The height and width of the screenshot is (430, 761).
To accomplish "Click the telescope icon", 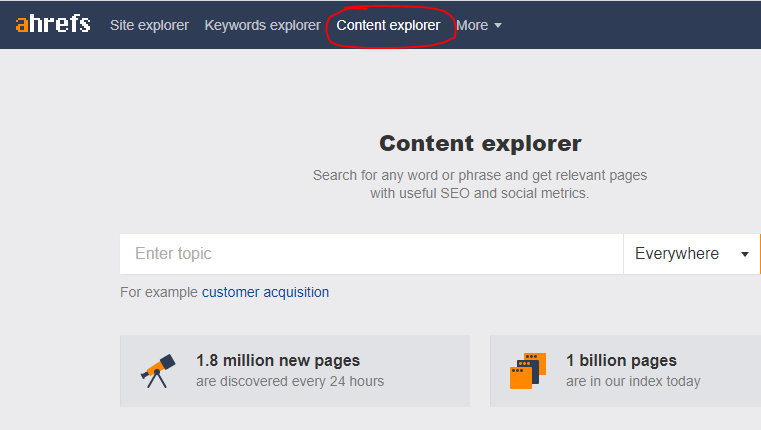I will 158,371.
